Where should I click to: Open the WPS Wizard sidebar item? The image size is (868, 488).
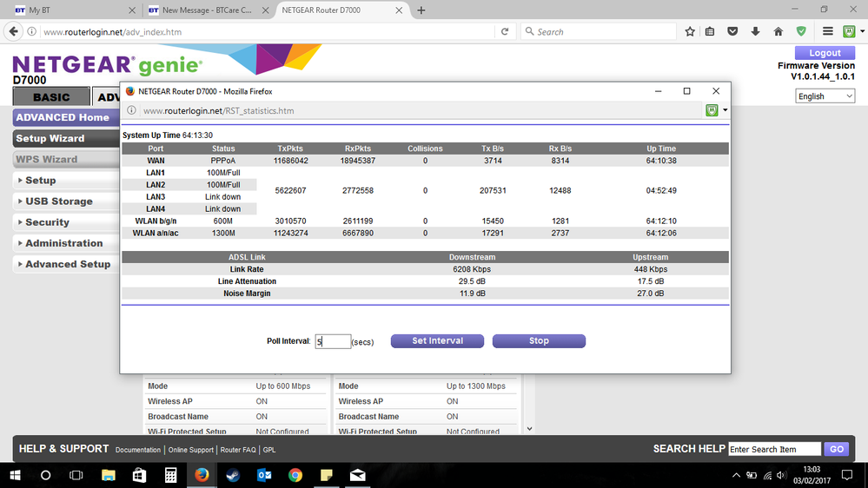pyautogui.click(x=66, y=160)
